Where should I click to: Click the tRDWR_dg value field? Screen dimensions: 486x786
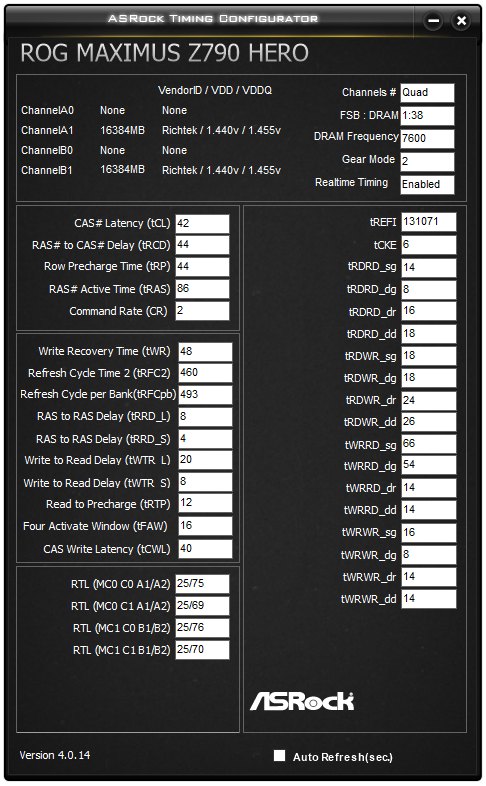[429, 378]
